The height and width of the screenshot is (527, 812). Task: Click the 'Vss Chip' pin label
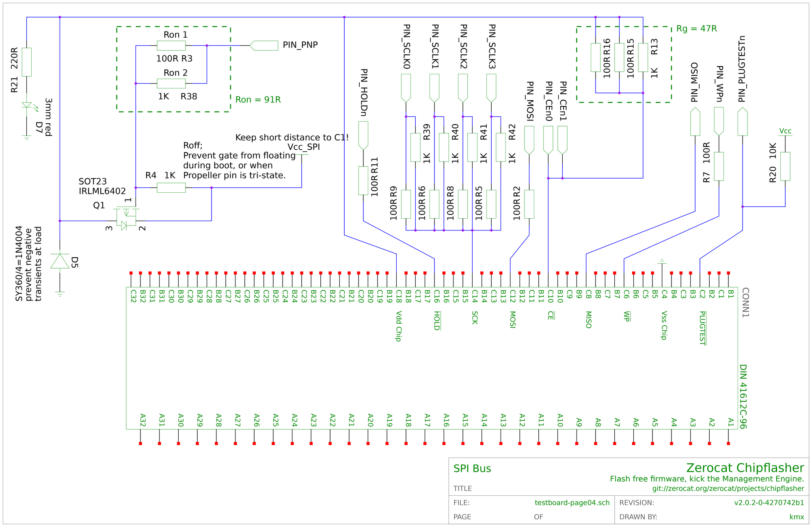coord(664,325)
